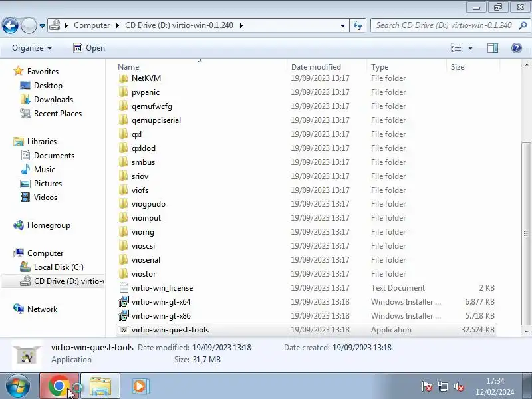Click the Open toolbar button
The width and height of the screenshot is (532, 399).
89,48
